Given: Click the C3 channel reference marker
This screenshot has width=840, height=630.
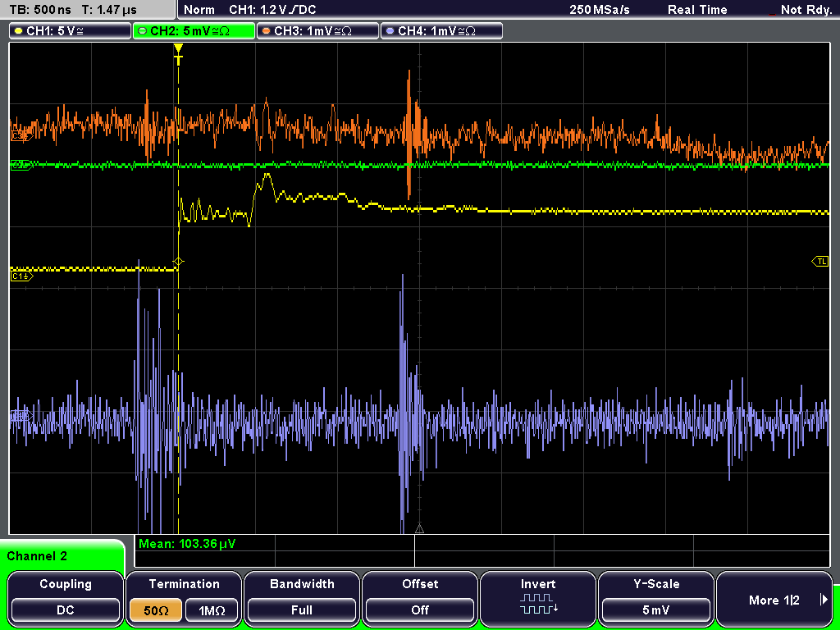Looking at the screenshot, I should click(21, 136).
